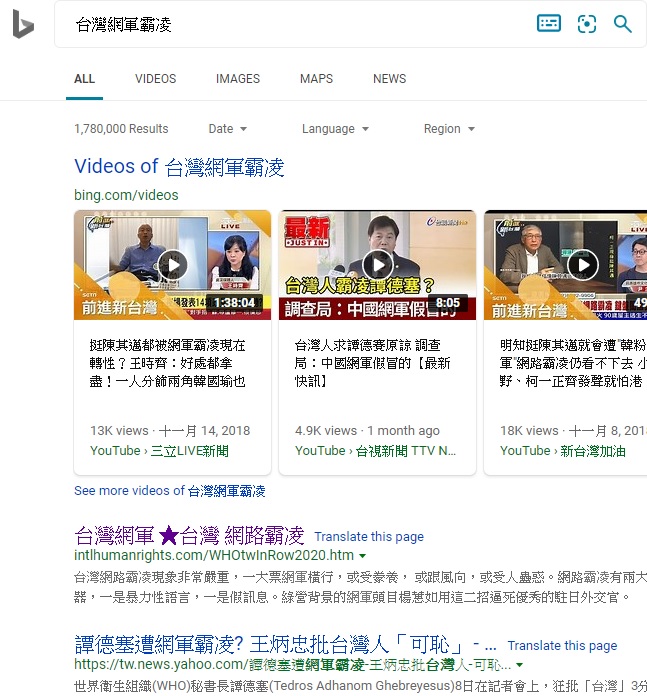
Task: Open the on-screen keyboard icon
Action: coord(549,24)
